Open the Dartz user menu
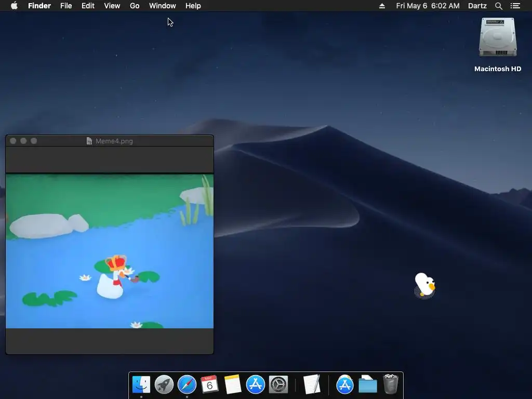Viewport: 532px width, 399px height. 477,6
